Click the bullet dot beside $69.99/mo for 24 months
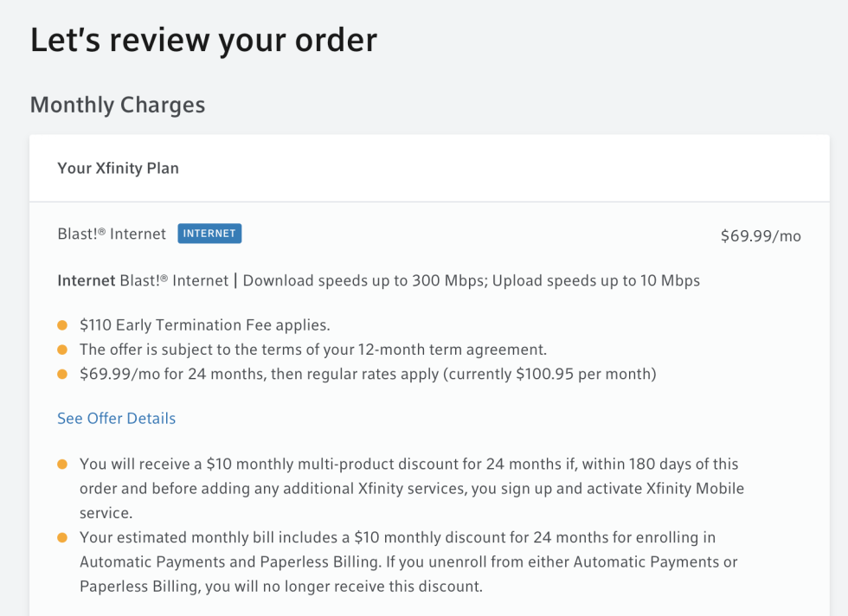Viewport: 848px width, 616px height. pos(62,375)
